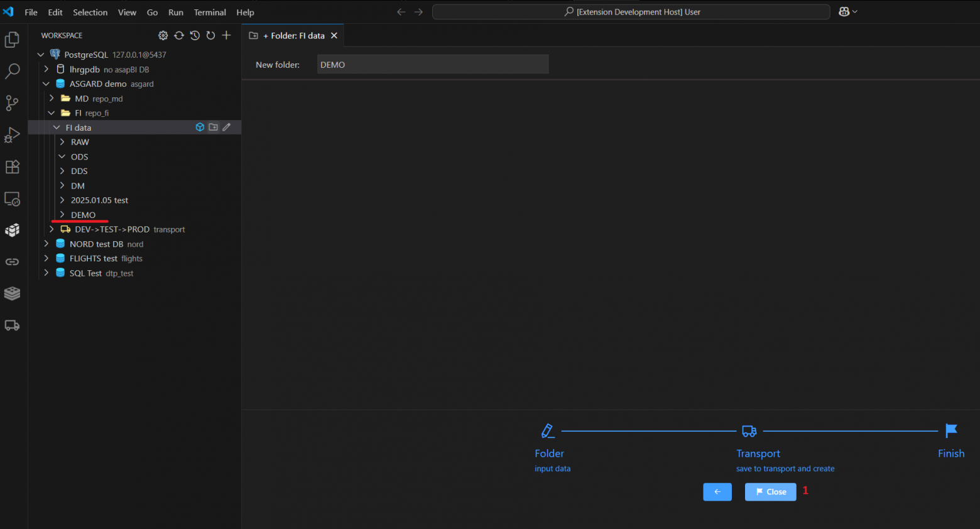Click the Transport truck step icon in wizard
Image resolution: width=980 pixels, height=529 pixels.
749,431
